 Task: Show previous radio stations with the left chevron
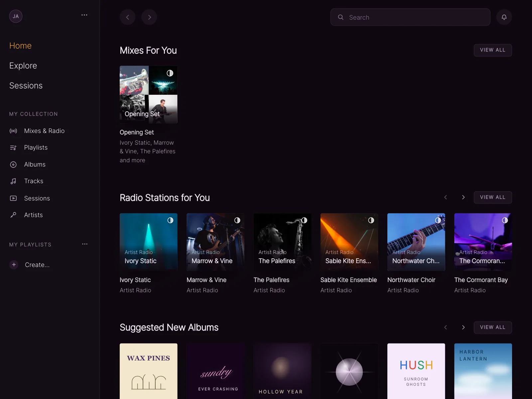click(x=446, y=197)
